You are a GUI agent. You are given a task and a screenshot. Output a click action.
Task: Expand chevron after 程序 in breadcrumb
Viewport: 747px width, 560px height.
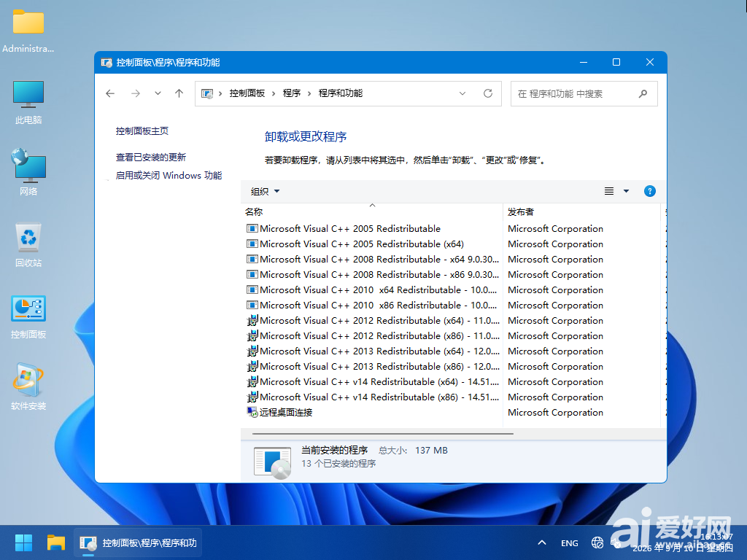pyautogui.click(x=309, y=93)
